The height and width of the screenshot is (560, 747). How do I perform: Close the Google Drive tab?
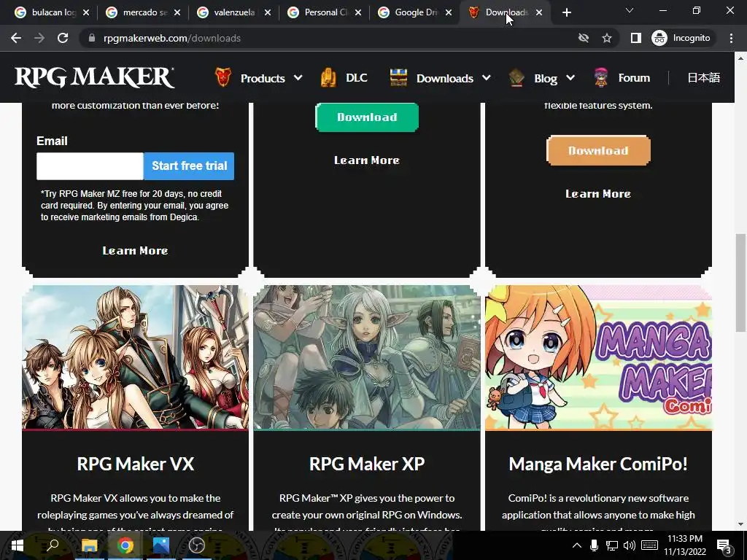tap(449, 13)
